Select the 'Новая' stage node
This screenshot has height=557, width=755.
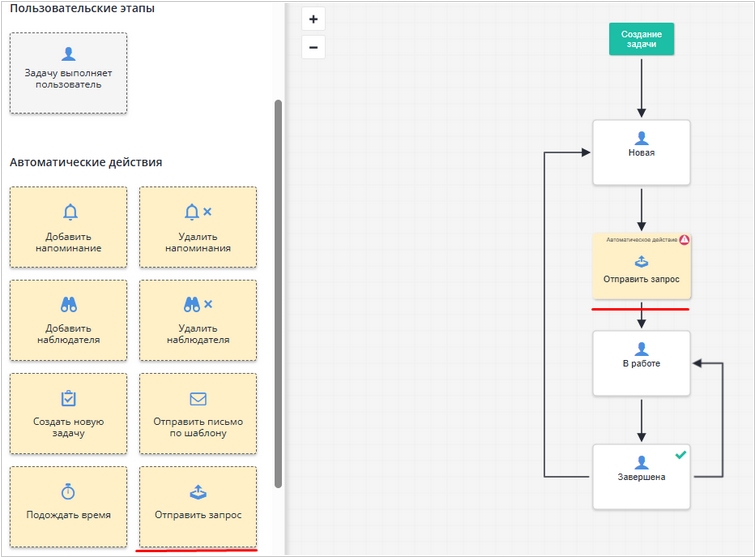click(641, 152)
